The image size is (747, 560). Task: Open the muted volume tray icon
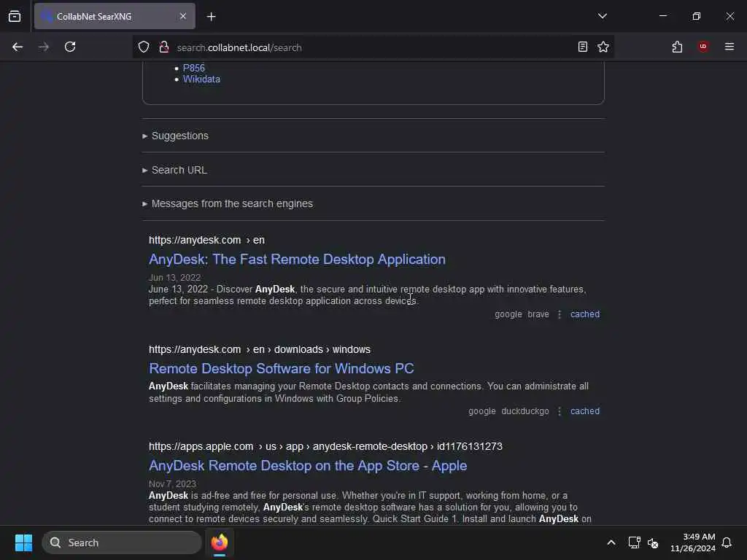653,542
